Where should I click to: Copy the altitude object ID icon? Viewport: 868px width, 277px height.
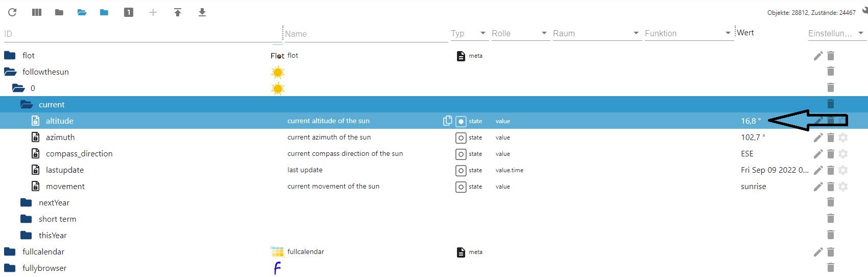[x=447, y=121]
